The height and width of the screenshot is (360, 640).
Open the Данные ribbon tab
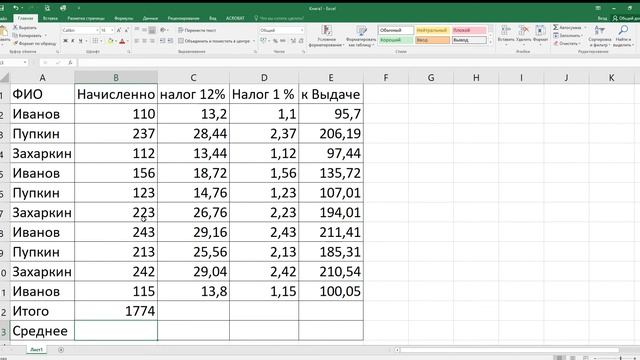(150, 18)
